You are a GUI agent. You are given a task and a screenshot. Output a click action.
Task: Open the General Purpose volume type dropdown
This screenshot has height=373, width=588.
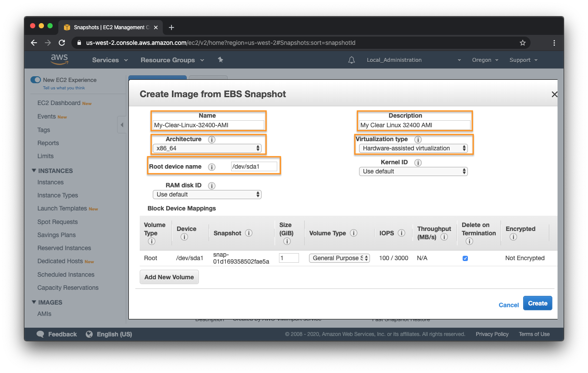[x=339, y=258]
